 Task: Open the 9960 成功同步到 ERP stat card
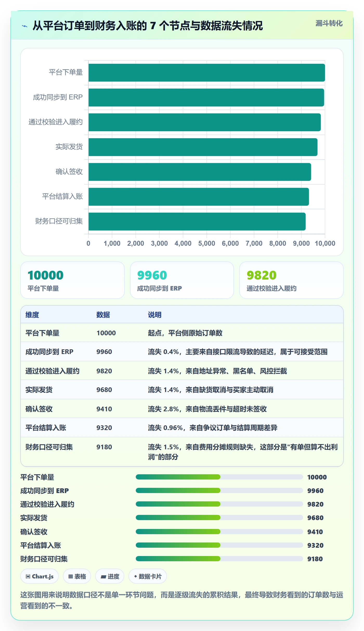point(182,280)
